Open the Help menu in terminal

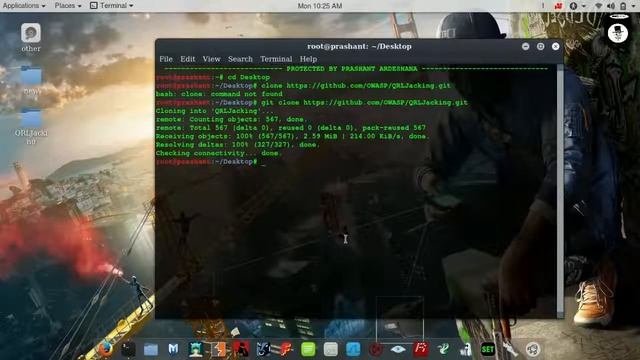pyautogui.click(x=308, y=59)
